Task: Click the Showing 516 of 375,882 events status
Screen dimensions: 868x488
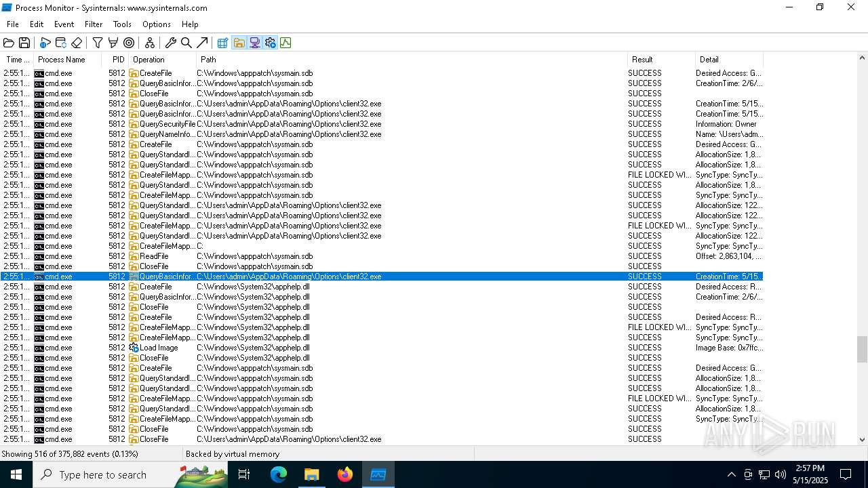Action: pyautogui.click(x=70, y=454)
